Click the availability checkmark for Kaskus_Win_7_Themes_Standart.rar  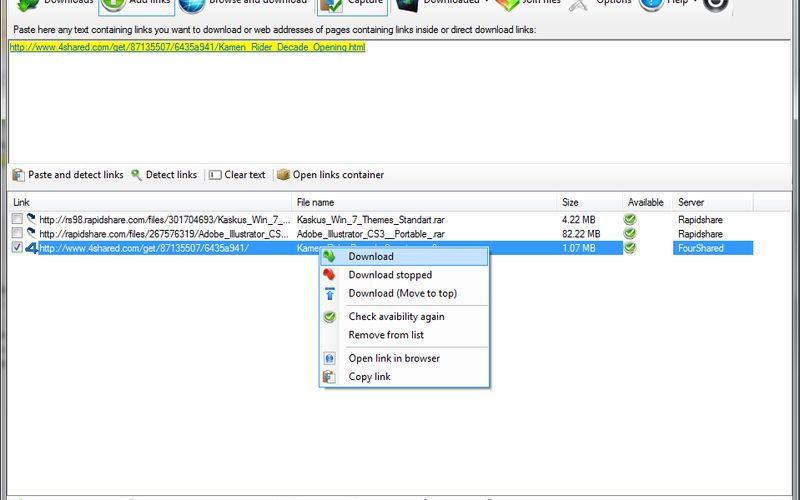[x=630, y=219]
